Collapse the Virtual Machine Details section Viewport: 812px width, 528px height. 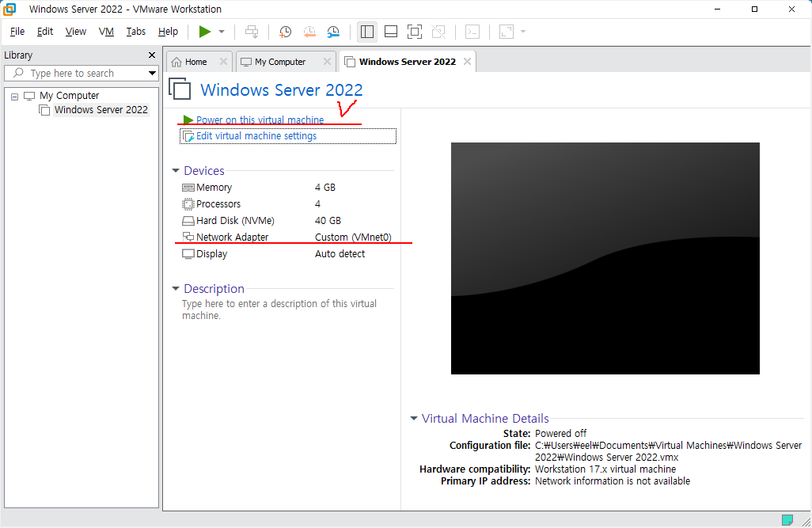tap(413, 418)
